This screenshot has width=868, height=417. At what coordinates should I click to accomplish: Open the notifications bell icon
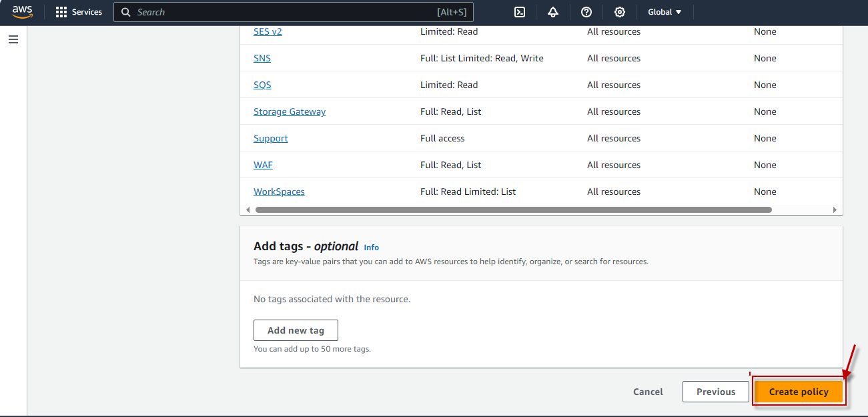(553, 12)
